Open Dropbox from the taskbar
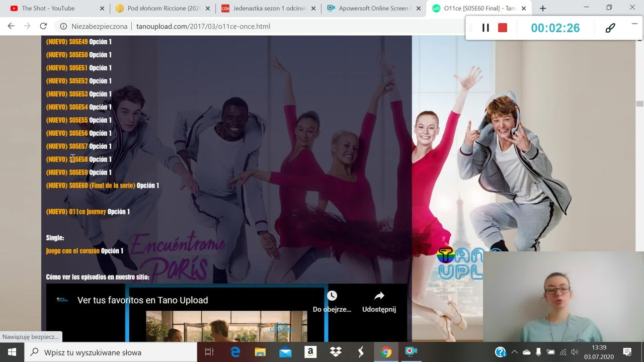Viewport: 644px width, 362px height. [x=336, y=352]
